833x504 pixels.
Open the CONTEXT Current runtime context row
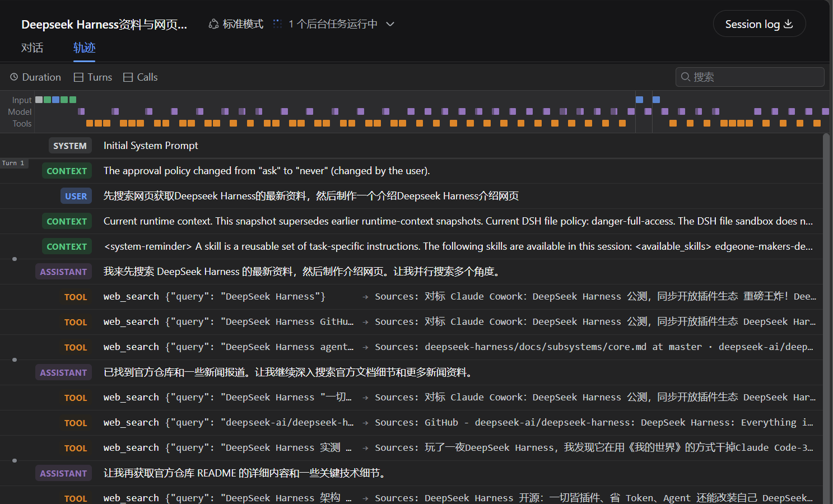[x=411, y=221]
